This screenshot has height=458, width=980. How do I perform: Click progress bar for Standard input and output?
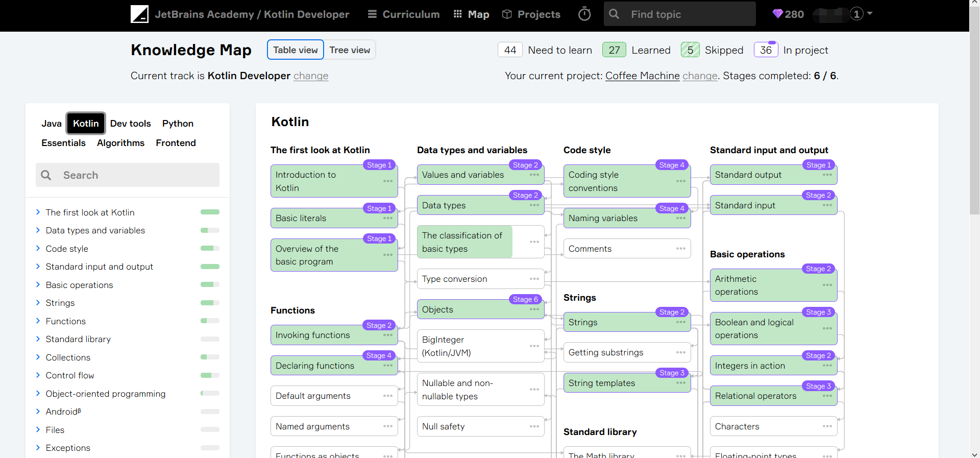click(x=210, y=267)
